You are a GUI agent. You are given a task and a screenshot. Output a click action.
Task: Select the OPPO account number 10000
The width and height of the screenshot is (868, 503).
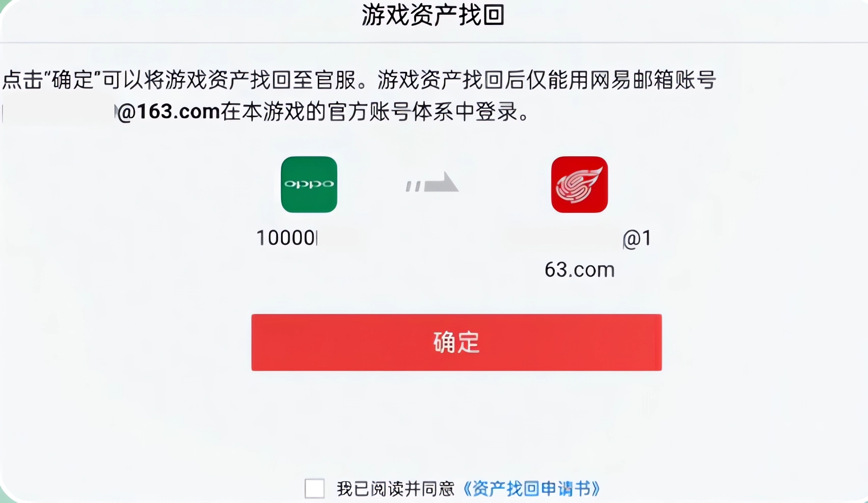[286, 238]
